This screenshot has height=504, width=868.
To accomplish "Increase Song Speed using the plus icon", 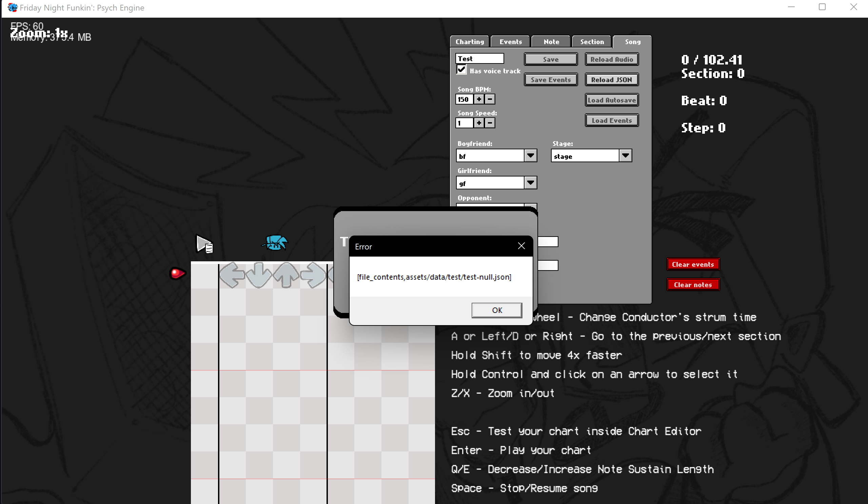I will coord(479,123).
